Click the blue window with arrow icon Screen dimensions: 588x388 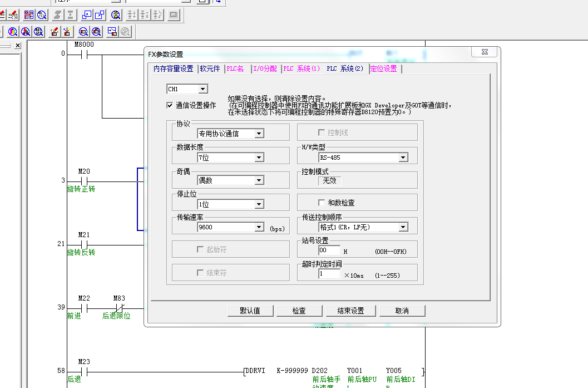87,15
